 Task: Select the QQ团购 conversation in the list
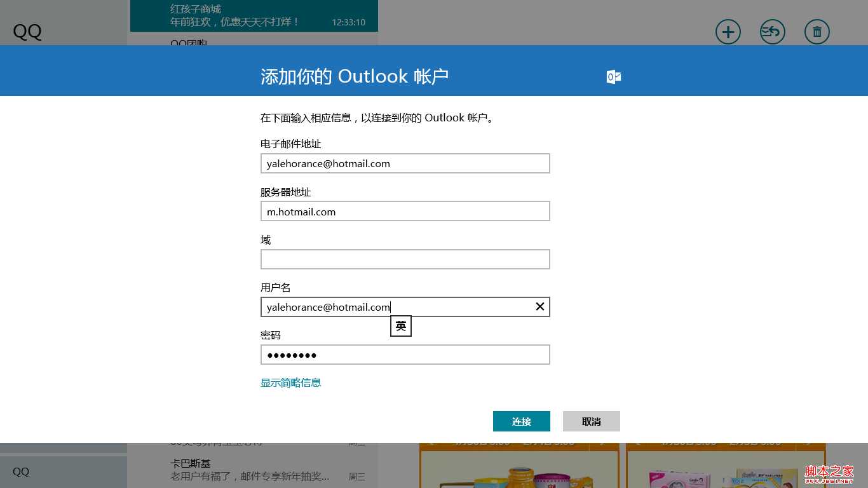254,43
